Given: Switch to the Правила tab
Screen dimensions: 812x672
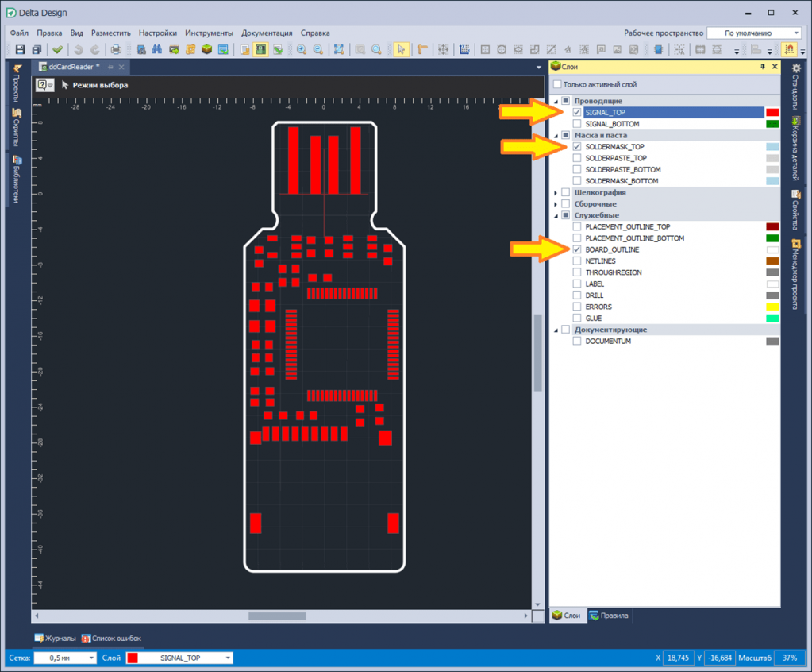Looking at the screenshot, I should [x=609, y=616].
